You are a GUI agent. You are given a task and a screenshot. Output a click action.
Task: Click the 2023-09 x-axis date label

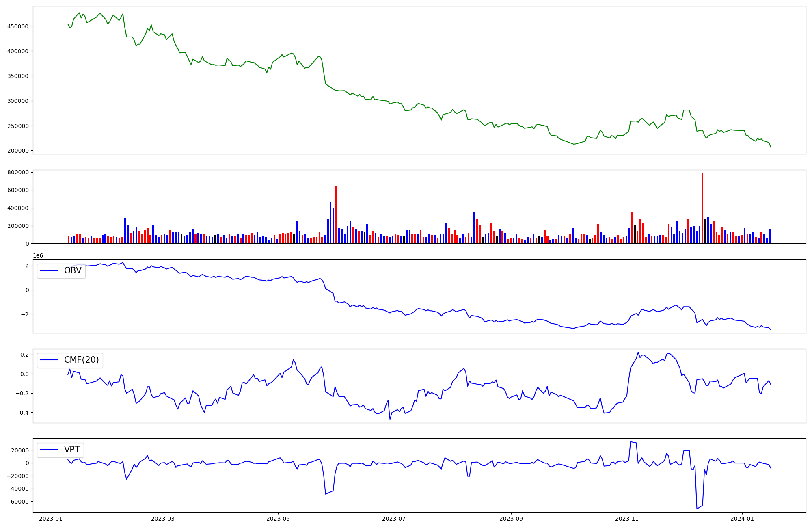(x=511, y=519)
